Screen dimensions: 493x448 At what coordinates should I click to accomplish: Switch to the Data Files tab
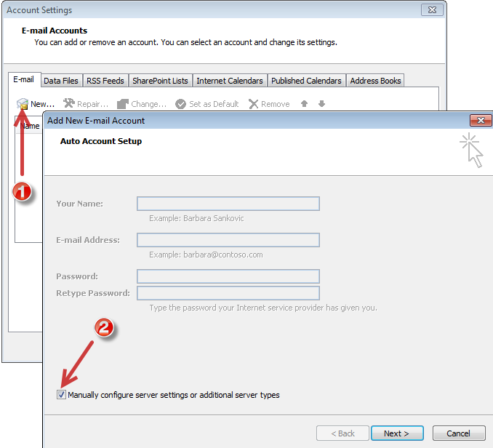(x=61, y=81)
